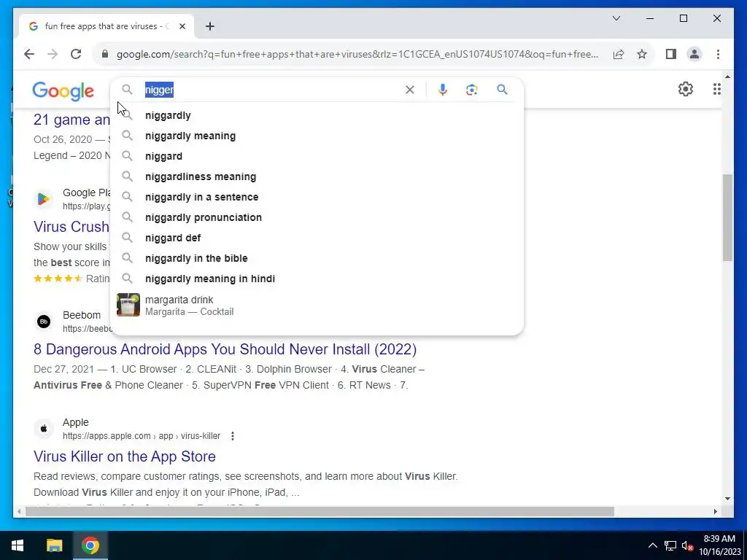Reload the current Google page

(76, 54)
